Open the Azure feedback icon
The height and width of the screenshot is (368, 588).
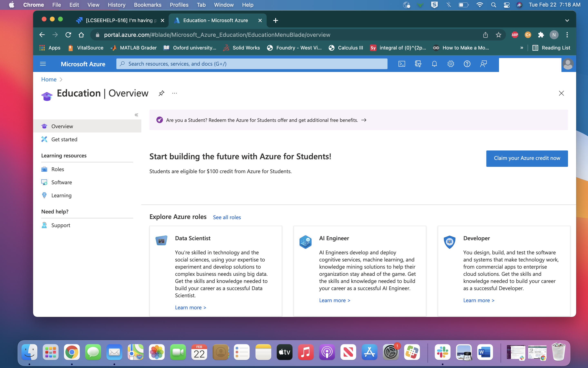point(483,64)
